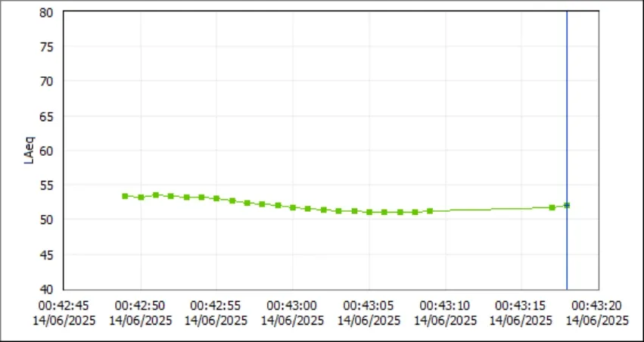Viewport: 644px width, 342px height.
Task: Select the 55 tick label on the y-axis
Action: pyautogui.click(x=46, y=185)
